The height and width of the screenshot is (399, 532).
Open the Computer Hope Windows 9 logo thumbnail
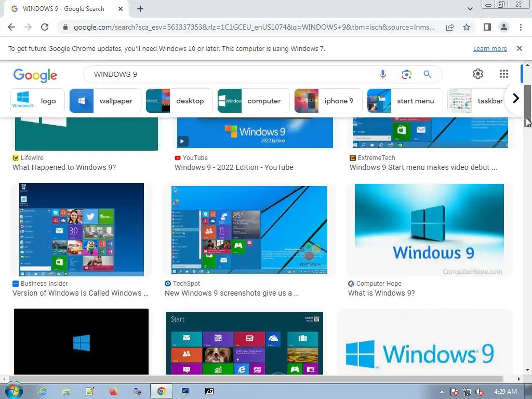[x=429, y=230]
